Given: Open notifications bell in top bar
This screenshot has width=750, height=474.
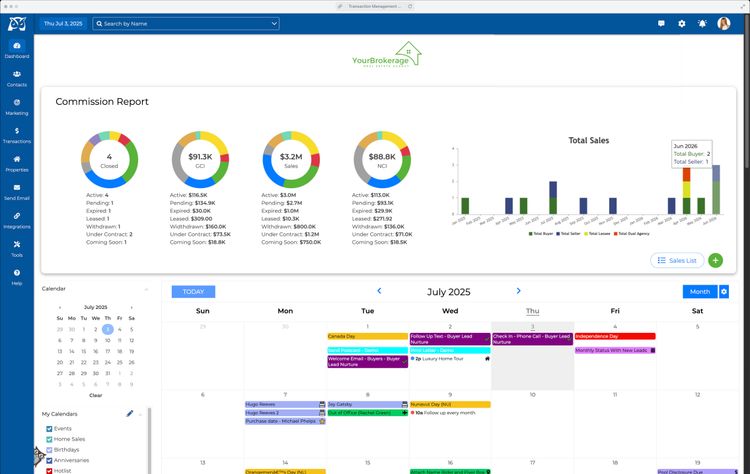Looking at the screenshot, I should (x=702, y=23).
